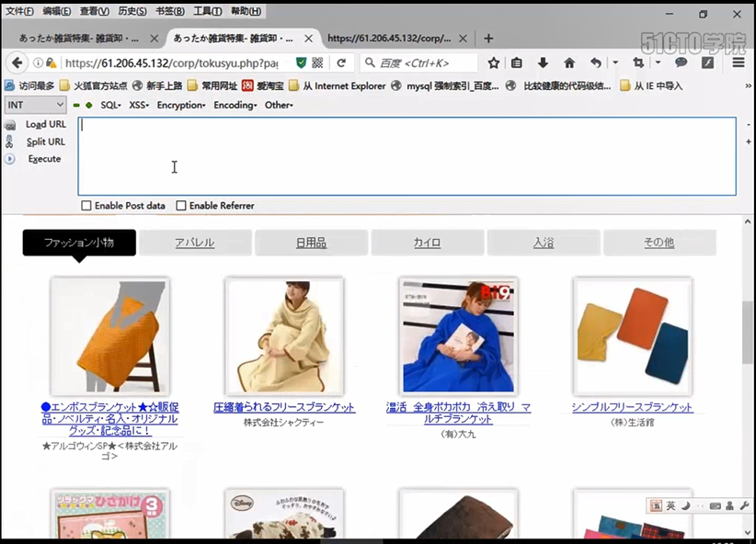
Task: Open the 书签 menu in menu bar
Action: tap(171, 10)
